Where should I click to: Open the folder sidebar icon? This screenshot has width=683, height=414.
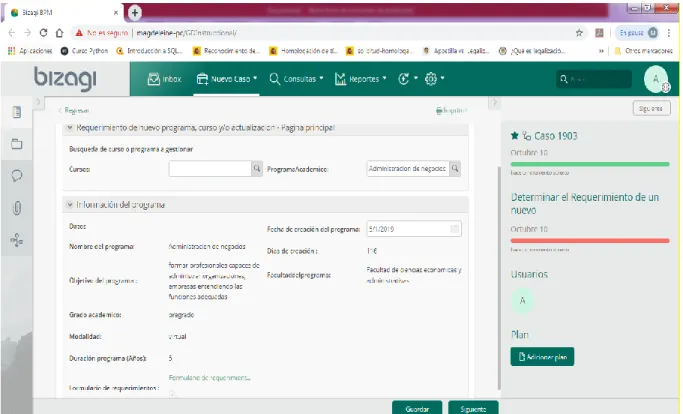coord(17,144)
